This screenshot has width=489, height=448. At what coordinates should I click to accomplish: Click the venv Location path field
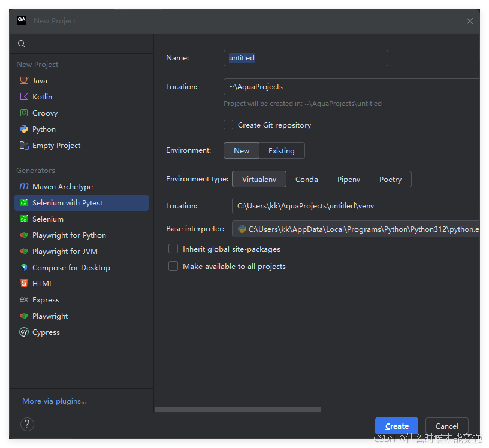(356, 206)
